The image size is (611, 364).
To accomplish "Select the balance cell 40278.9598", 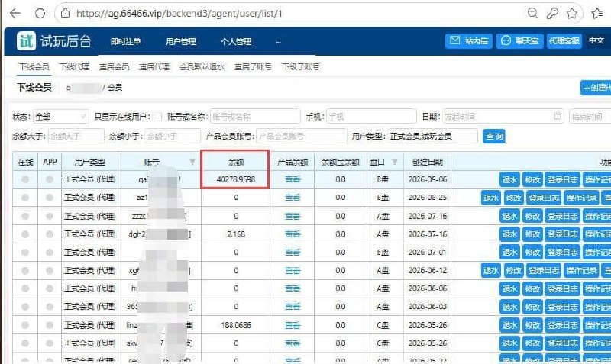I will coord(235,179).
